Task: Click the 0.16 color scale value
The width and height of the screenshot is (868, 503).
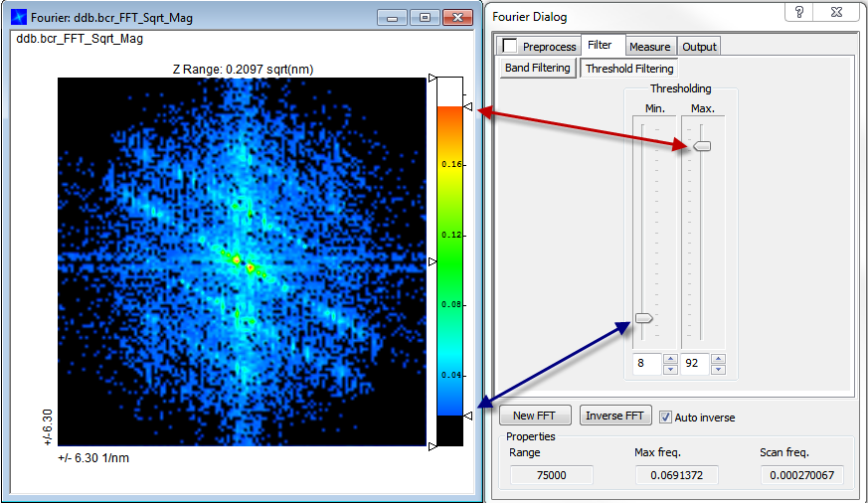Action: [451, 164]
